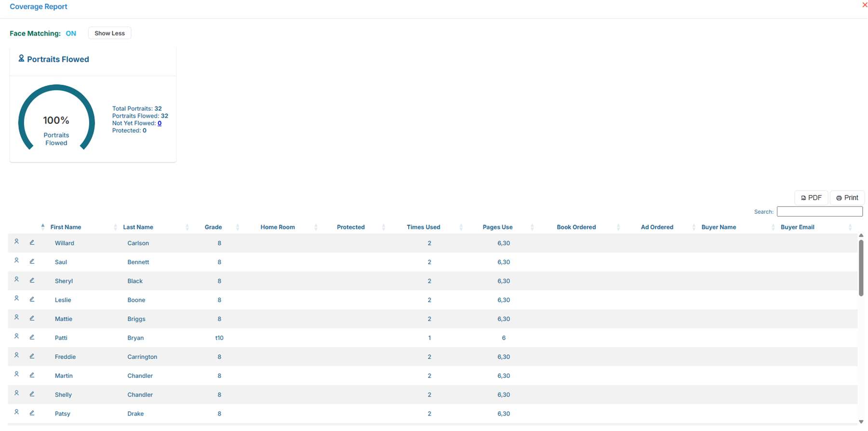Open the Not Yet Flowed count link

(160, 123)
